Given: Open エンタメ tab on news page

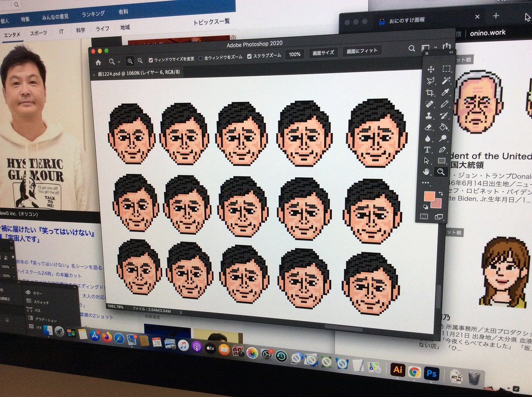Looking at the screenshot, I should [12, 35].
